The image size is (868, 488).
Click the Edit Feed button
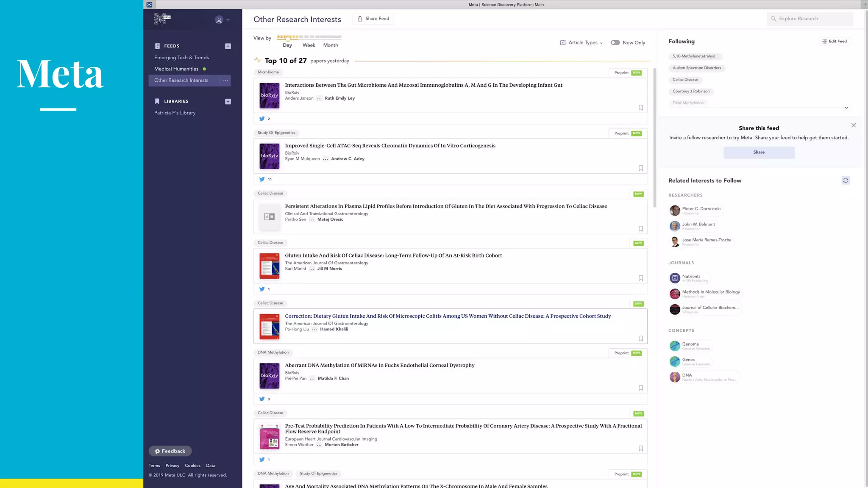click(x=834, y=42)
